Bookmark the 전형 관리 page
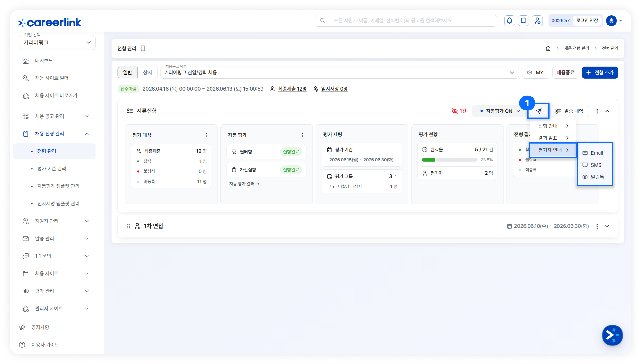Viewport: 641px width, 364px height. (143, 48)
